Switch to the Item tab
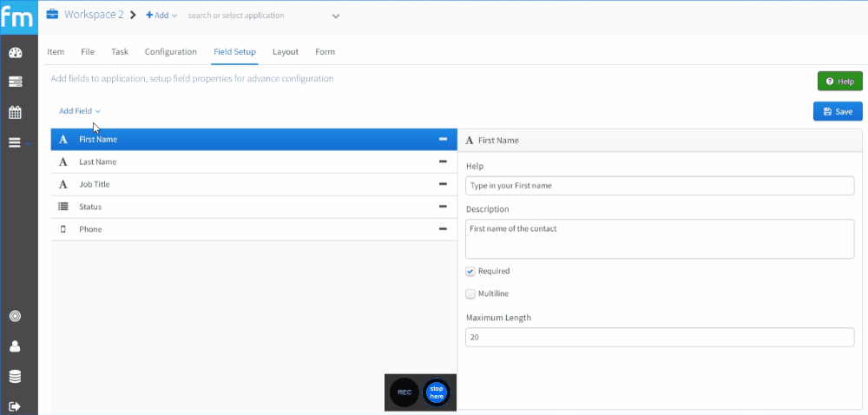The width and height of the screenshot is (868, 415). [56, 51]
